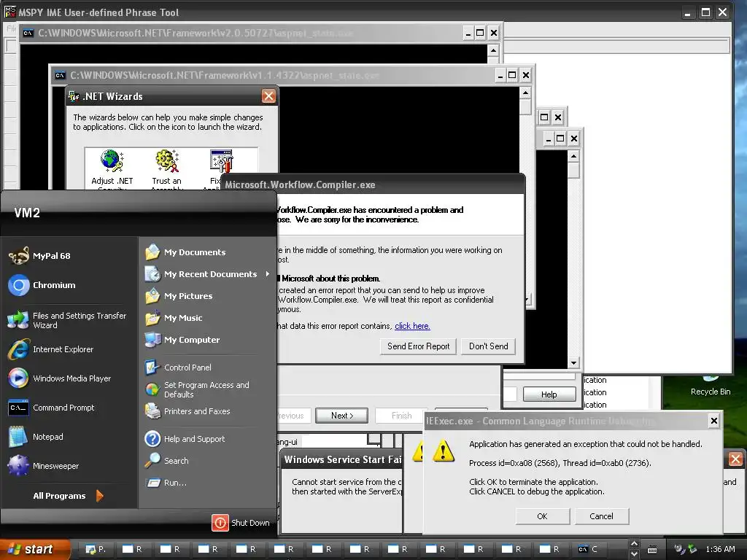Click the Finish wizard button
Screen dimensions: 747x560
400,416
